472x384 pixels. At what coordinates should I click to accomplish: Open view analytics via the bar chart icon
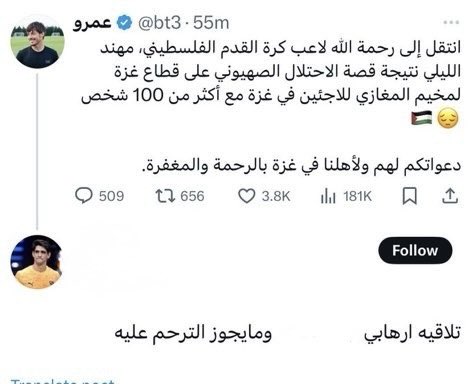click(x=328, y=196)
